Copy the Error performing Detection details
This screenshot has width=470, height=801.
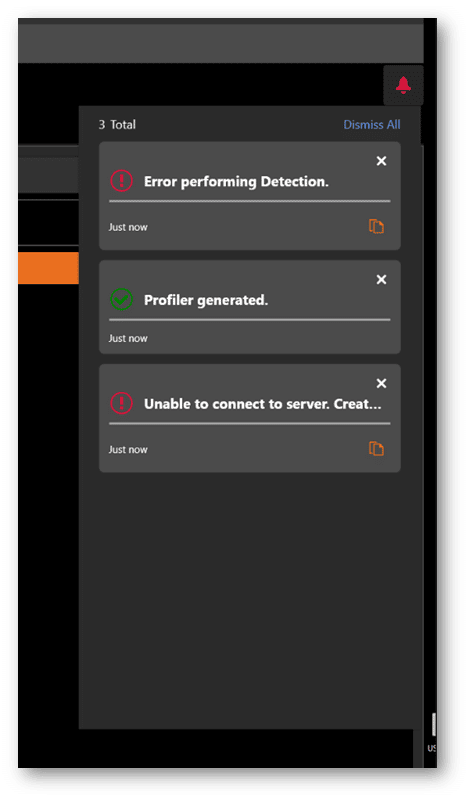pyautogui.click(x=377, y=226)
